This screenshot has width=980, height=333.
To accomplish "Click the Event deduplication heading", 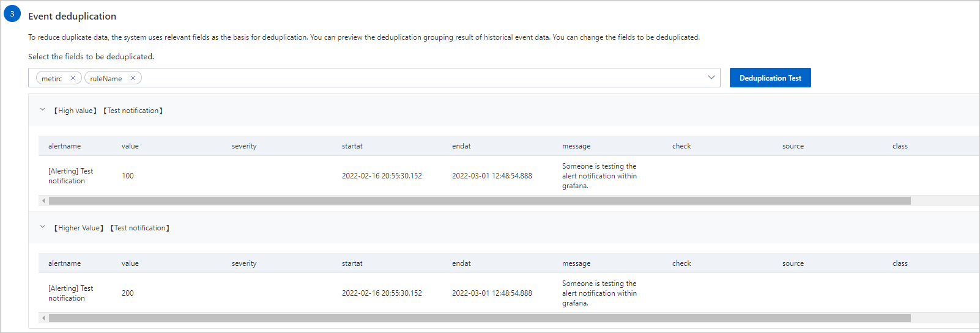I will 72,16.
